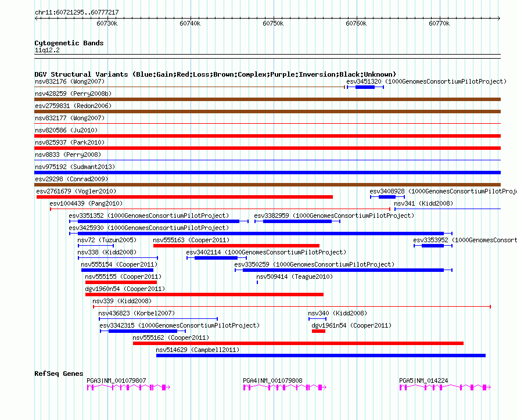Click the chr11:60721295..60777217 coordinates text
The image size is (517, 420).
point(77,12)
